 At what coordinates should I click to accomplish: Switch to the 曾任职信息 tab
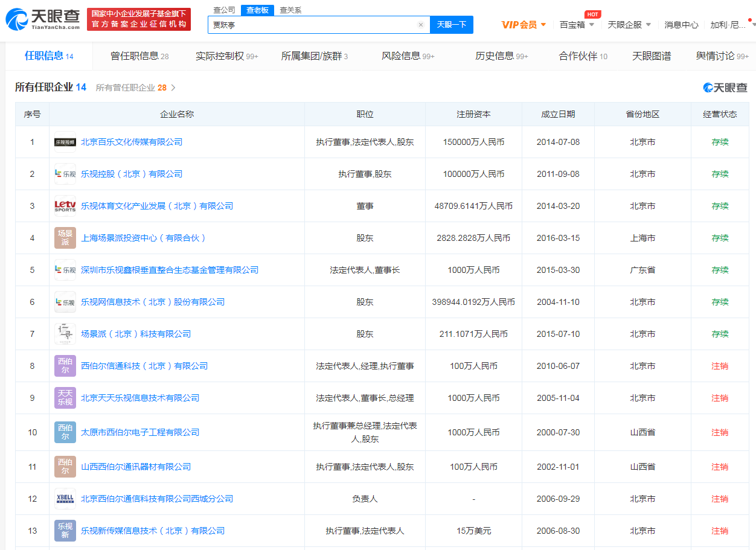(x=139, y=56)
